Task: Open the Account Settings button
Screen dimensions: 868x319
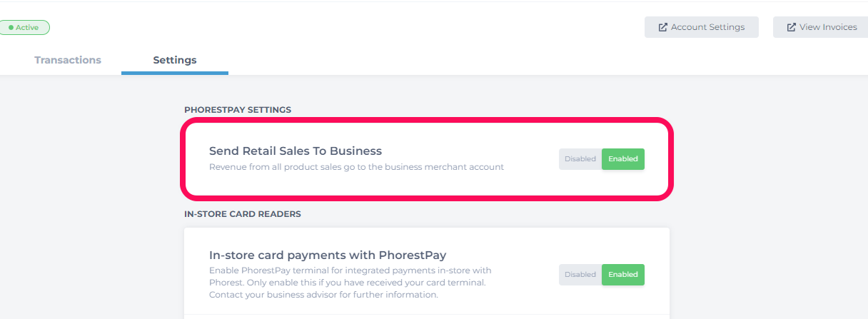Action: [x=701, y=27]
